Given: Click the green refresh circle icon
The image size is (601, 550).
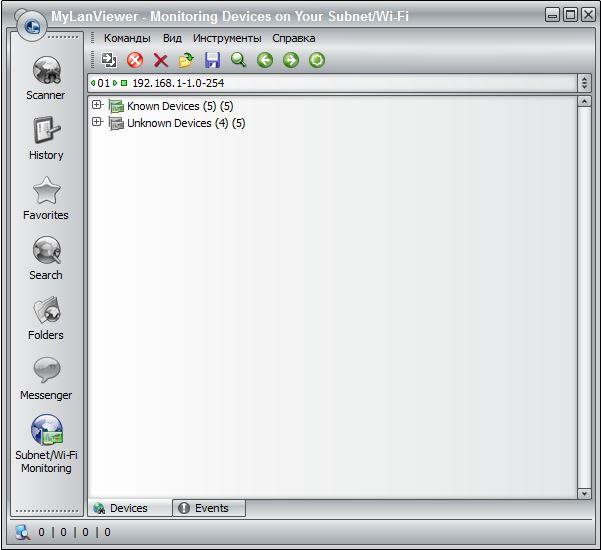Looking at the screenshot, I should click(317, 60).
